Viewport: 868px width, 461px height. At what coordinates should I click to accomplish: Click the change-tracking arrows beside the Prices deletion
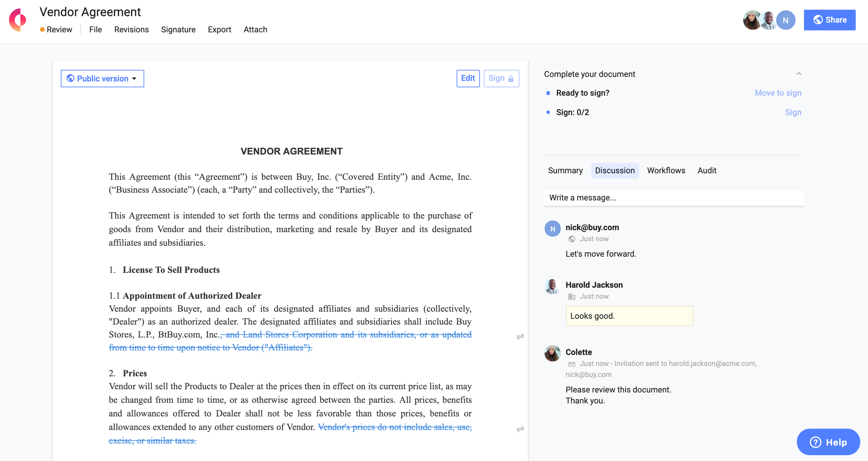520,429
